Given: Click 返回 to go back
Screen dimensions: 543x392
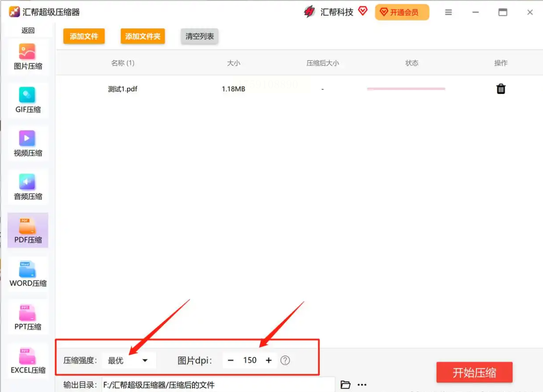Looking at the screenshot, I should pos(28,30).
